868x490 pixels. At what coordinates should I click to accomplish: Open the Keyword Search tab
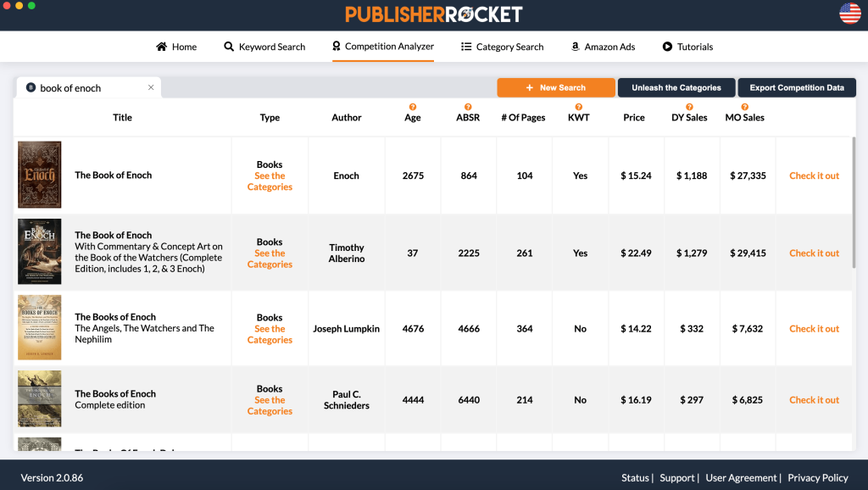click(264, 47)
